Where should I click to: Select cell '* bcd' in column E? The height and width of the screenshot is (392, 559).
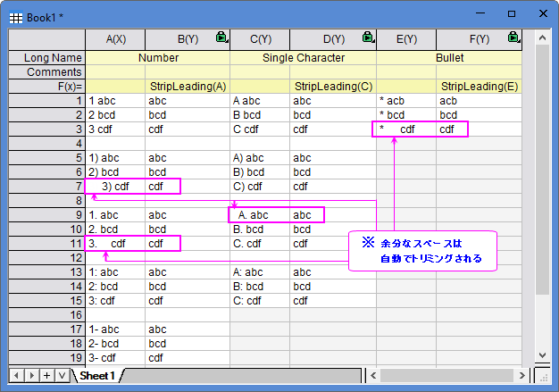click(x=406, y=115)
